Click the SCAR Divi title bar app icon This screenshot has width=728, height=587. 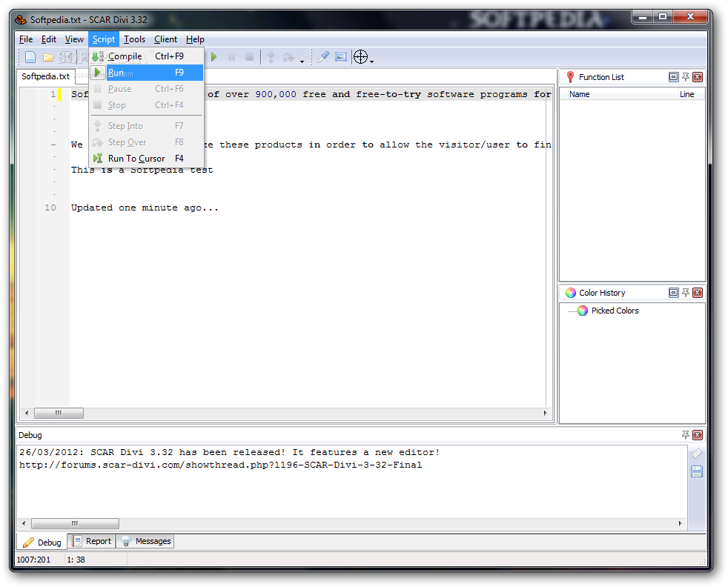21,19
